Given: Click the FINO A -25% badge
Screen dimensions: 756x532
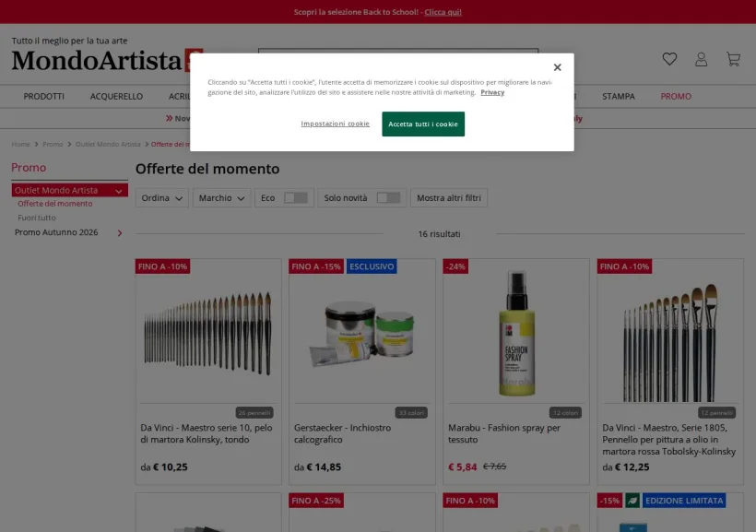Looking at the screenshot, I should tap(316, 501).
